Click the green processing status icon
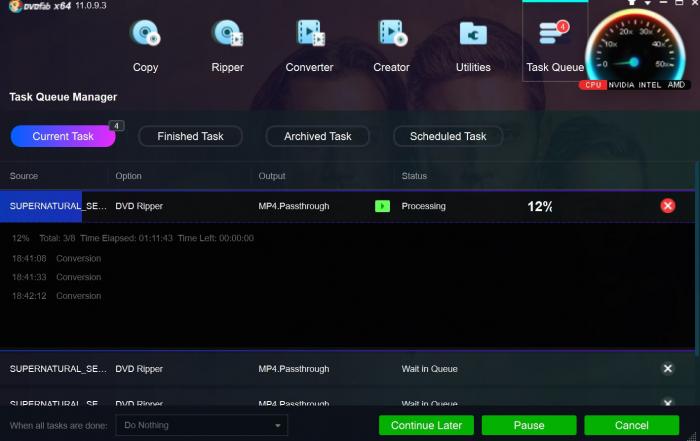This screenshot has width=700, height=441. pyautogui.click(x=383, y=206)
